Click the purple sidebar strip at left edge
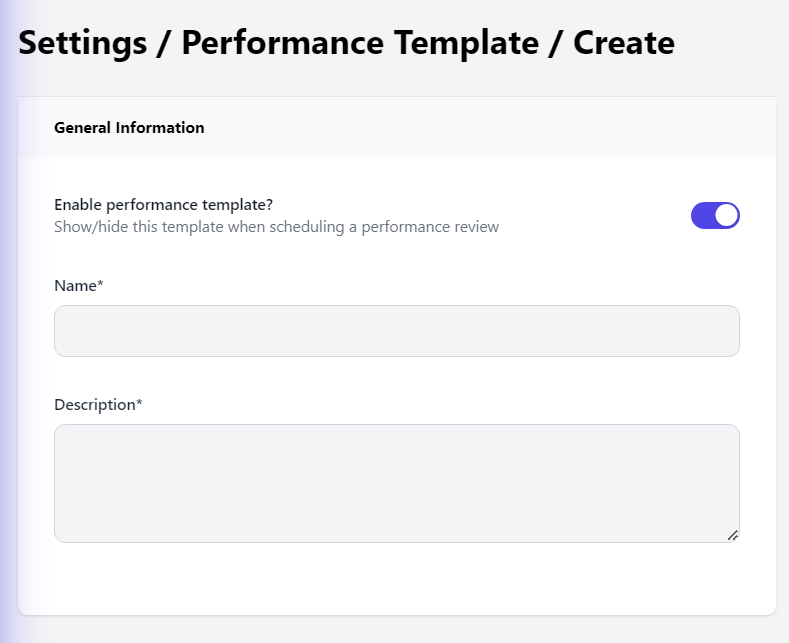This screenshot has height=643, width=789. (x=6, y=322)
